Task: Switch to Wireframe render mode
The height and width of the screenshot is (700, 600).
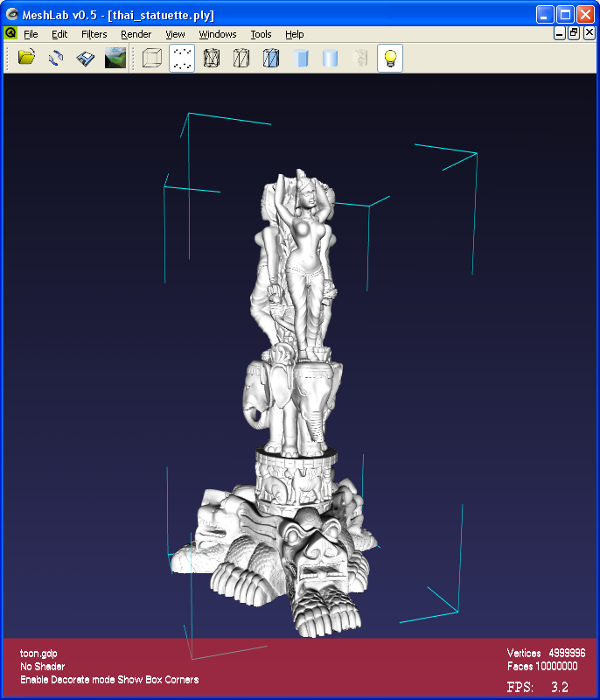Action: click(x=212, y=59)
